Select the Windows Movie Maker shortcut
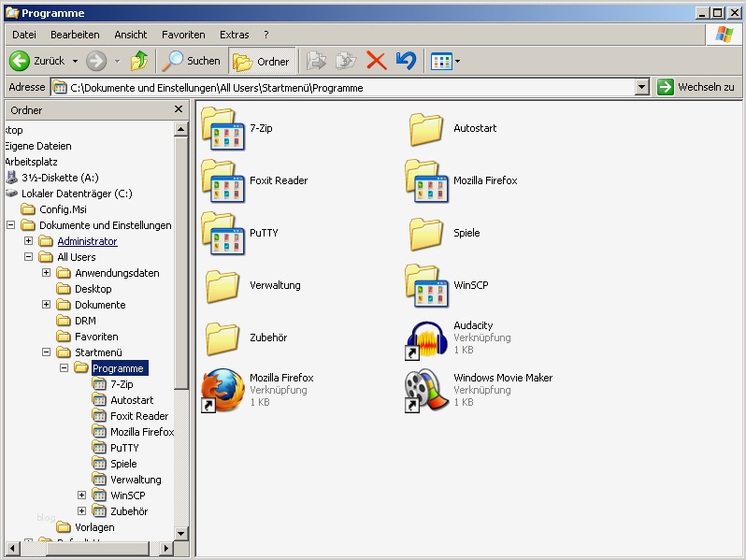 pyautogui.click(x=427, y=390)
